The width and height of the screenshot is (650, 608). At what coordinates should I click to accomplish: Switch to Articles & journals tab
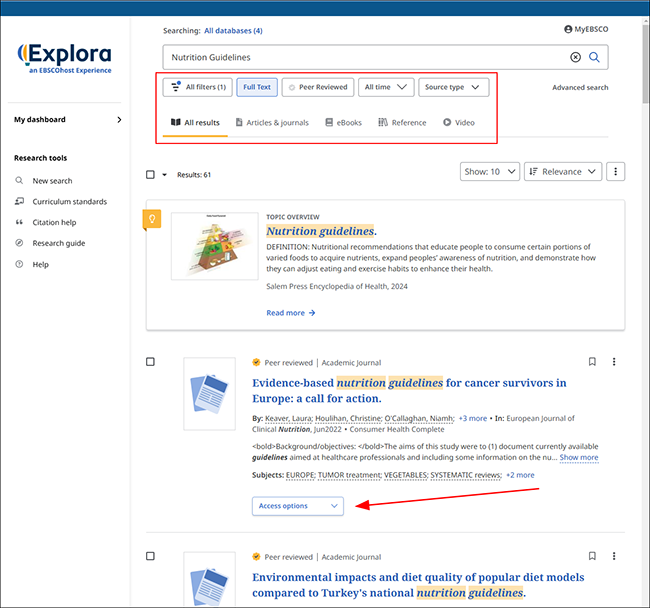pos(272,123)
